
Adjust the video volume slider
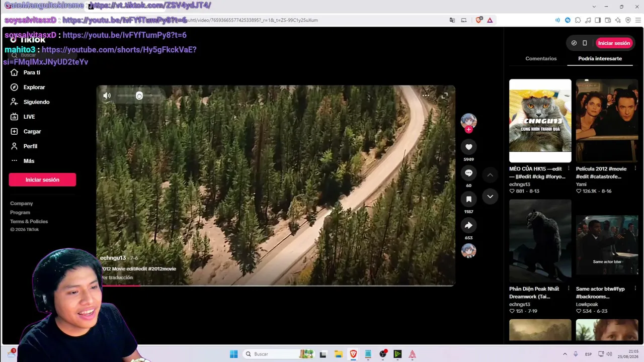coord(139,96)
